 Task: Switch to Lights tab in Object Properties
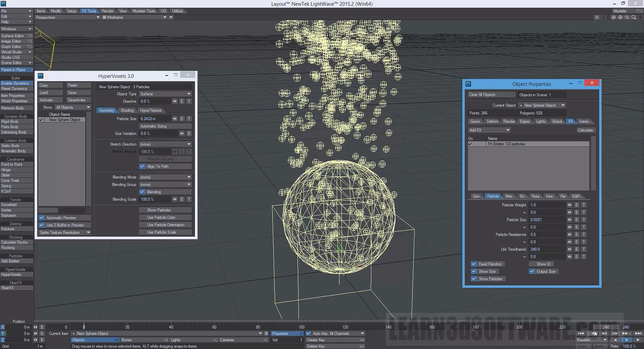click(541, 121)
